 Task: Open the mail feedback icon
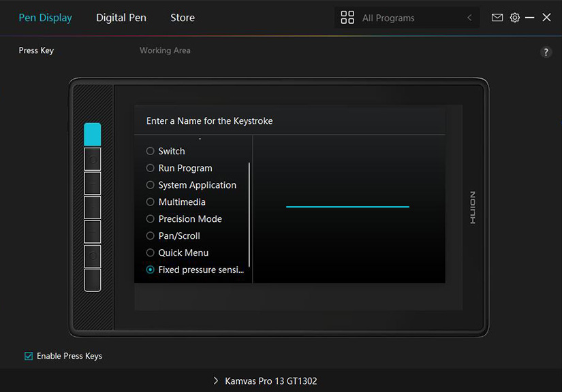pyautogui.click(x=497, y=18)
